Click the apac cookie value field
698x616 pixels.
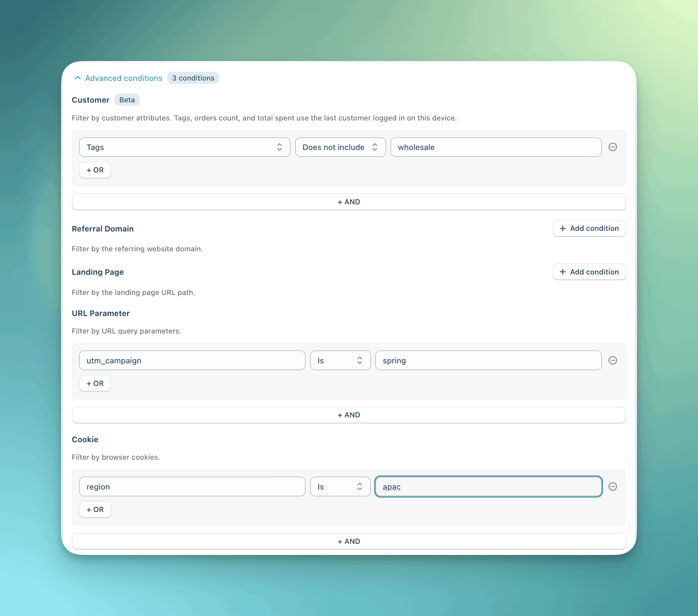coord(488,486)
